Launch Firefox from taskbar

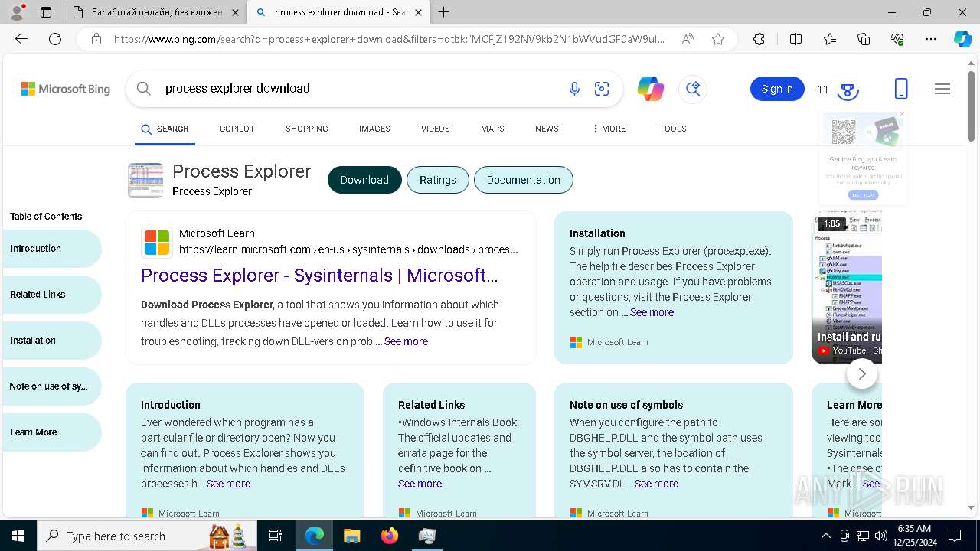click(x=389, y=536)
